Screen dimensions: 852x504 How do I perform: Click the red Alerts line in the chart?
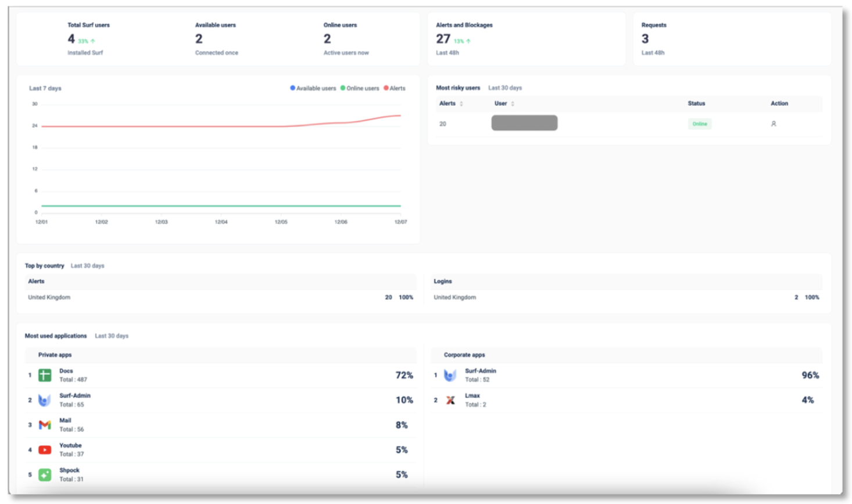click(221, 126)
